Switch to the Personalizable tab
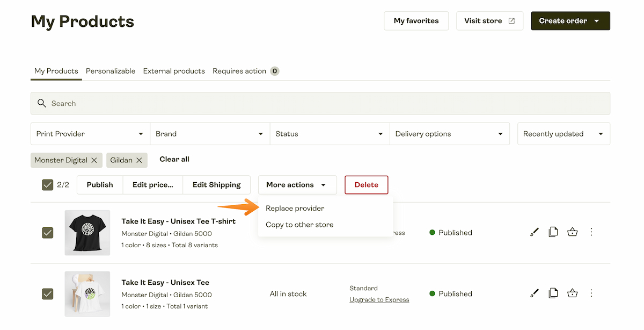Screen dimensions: 644x330 pos(111,70)
